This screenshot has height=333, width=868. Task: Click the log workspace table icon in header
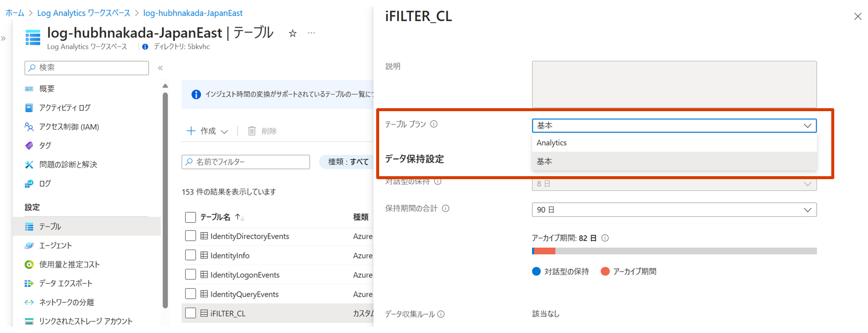tap(33, 38)
